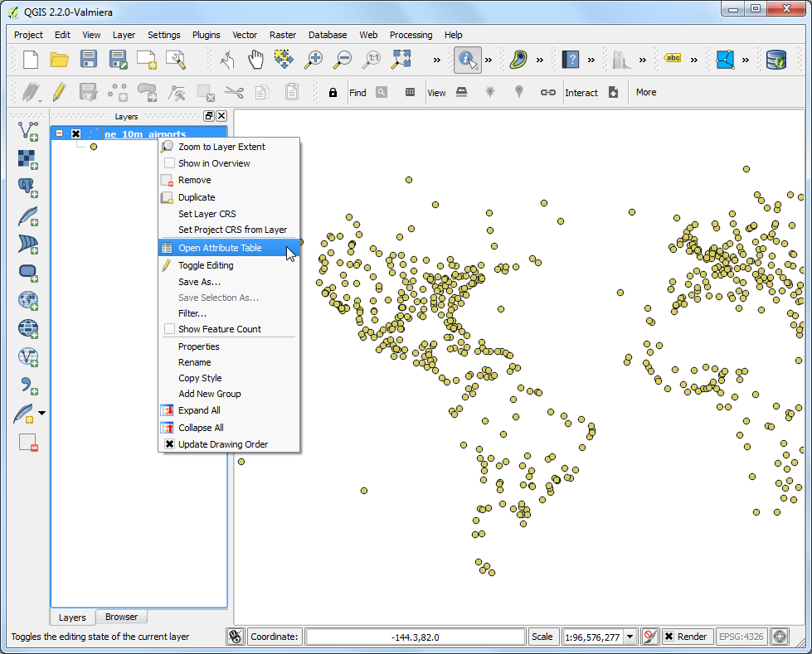
Task: Save the project with the floppy disk icon
Action: pos(89,60)
